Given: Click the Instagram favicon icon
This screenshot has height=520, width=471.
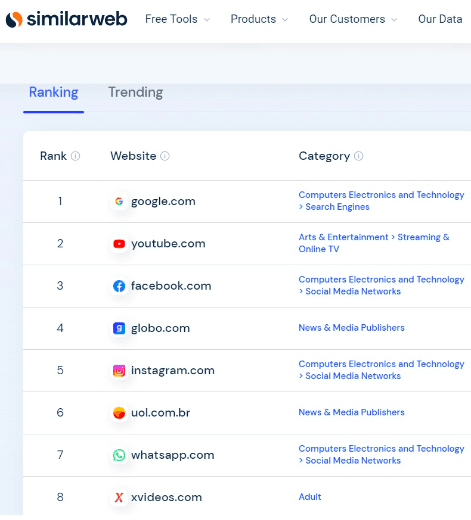Looking at the screenshot, I should pos(119,370).
